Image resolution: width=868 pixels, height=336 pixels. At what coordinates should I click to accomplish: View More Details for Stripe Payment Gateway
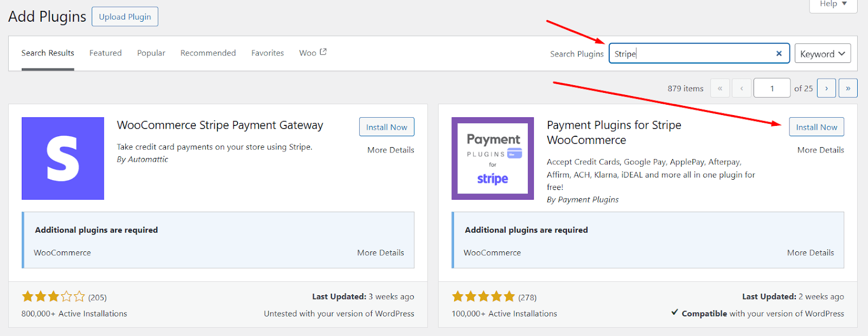point(391,150)
